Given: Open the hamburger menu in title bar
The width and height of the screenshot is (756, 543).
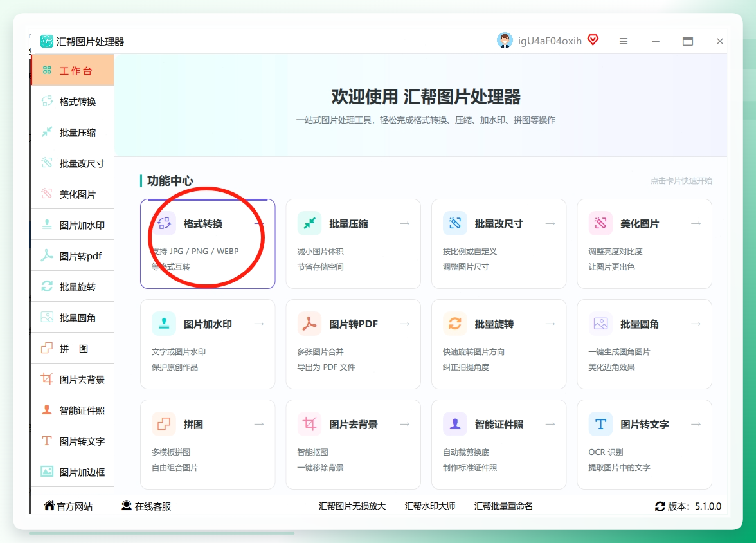Looking at the screenshot, I should [624, 42].
